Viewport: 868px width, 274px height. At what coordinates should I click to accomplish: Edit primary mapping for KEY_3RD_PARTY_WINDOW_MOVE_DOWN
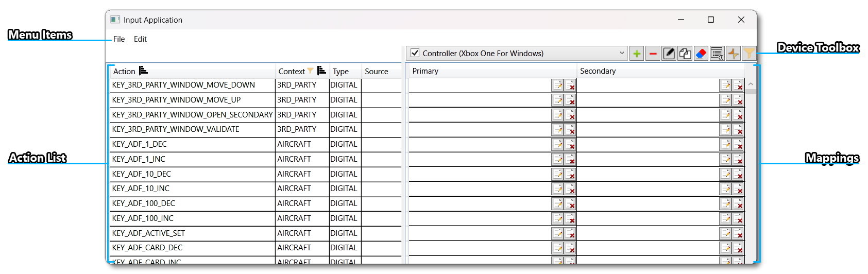pos(557,85)
